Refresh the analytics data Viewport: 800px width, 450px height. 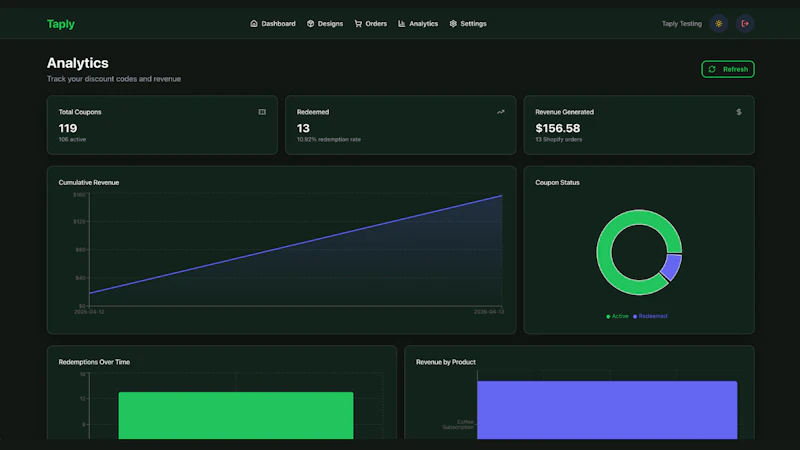coord(728,69)
